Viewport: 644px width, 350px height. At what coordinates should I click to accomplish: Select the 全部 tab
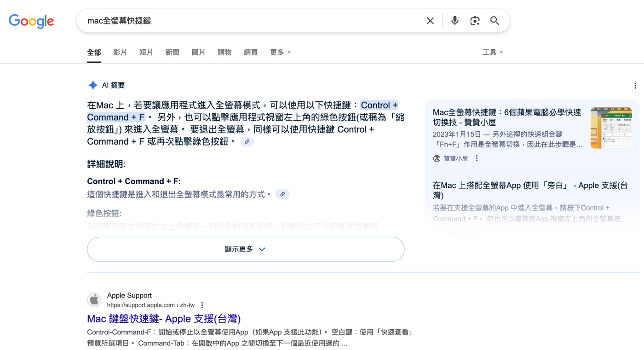[94, 52]
